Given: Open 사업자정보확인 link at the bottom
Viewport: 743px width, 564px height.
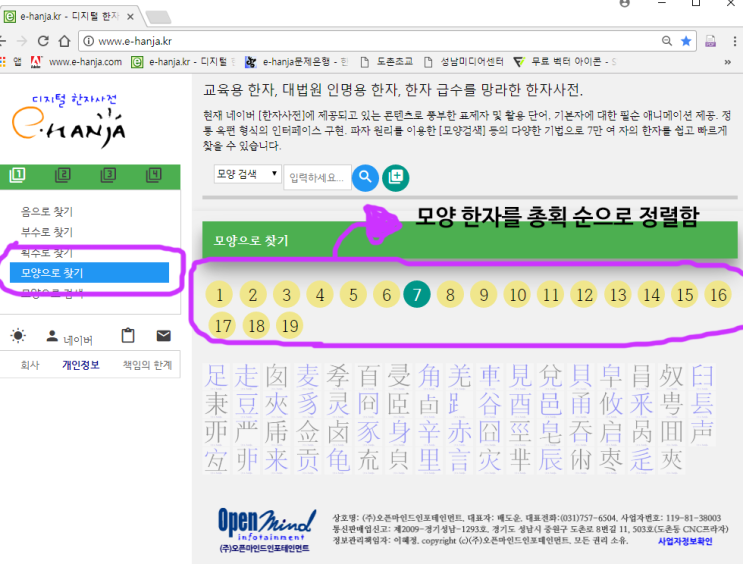Looking at the screenshot, I should 685,541.
